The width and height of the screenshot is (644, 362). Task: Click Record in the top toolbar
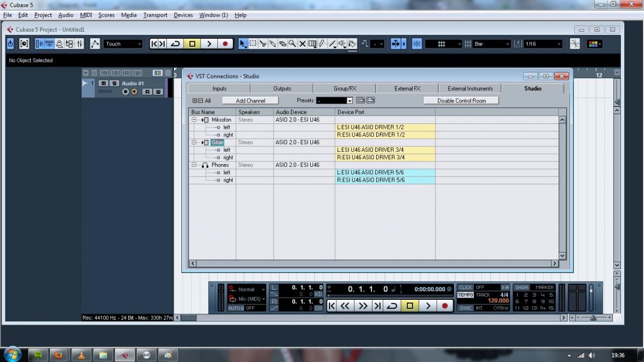[x=225, y=44]
